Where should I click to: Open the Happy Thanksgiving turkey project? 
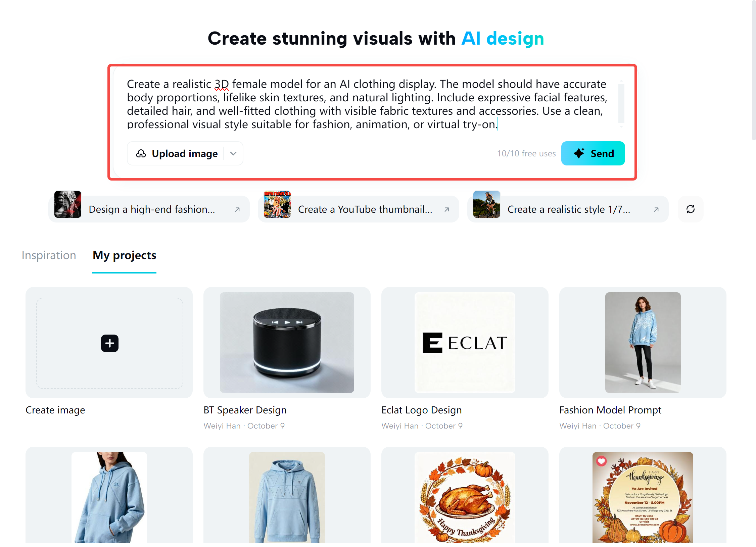tap(465, 497)
